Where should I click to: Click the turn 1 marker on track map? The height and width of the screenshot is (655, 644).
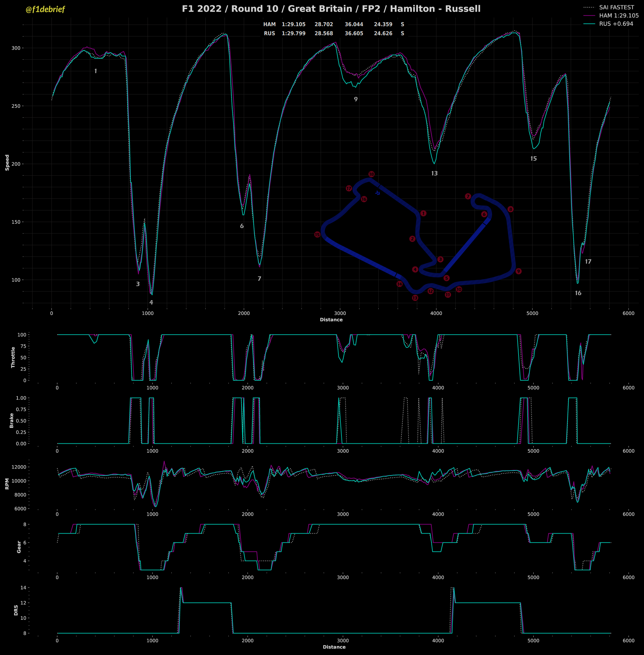423,214
